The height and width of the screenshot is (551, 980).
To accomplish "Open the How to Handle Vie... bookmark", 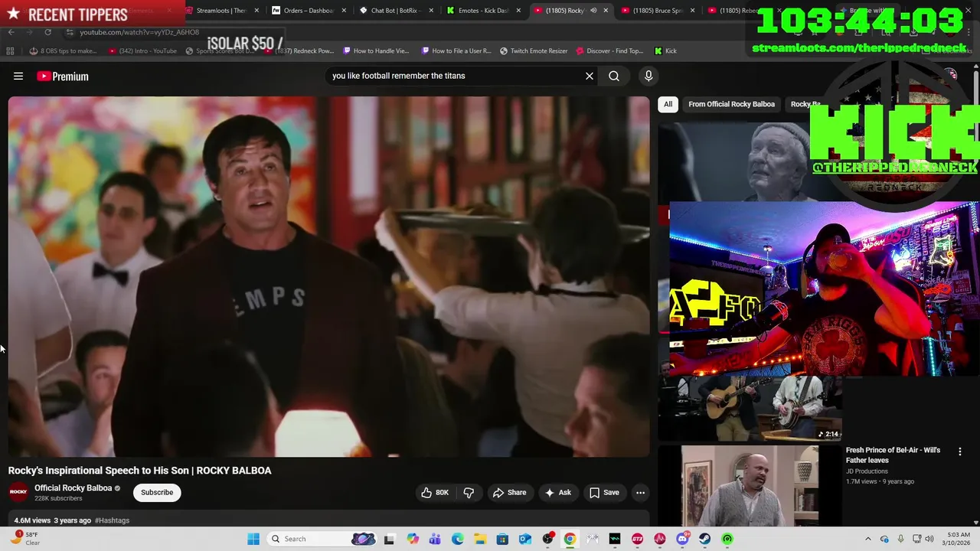I will (376, 51).
